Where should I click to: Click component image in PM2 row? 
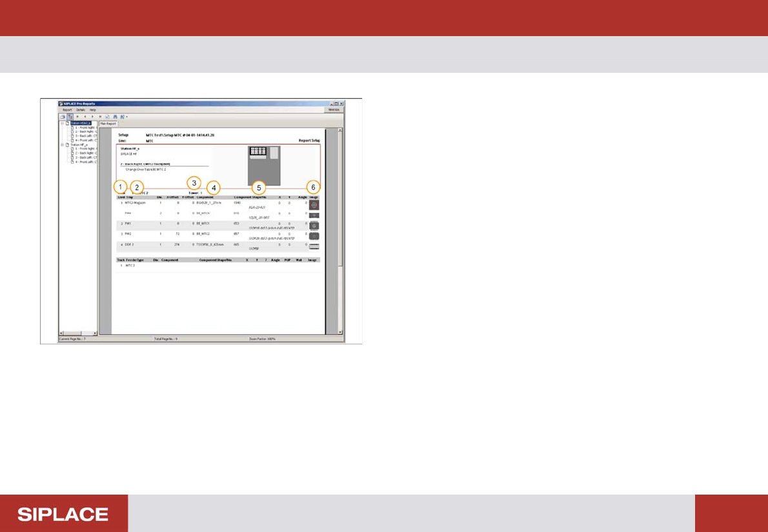[314, 236]
